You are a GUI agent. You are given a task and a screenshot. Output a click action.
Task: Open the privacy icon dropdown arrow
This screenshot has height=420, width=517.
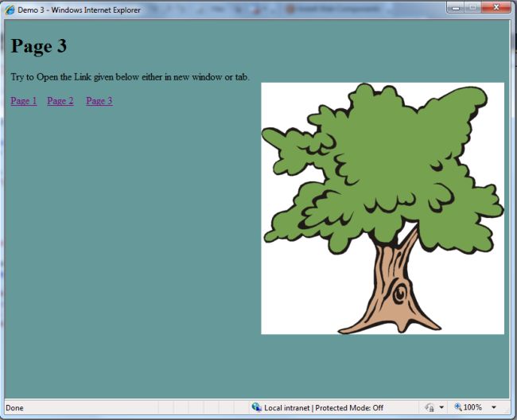pyautogui.click(x=441, y=408)
